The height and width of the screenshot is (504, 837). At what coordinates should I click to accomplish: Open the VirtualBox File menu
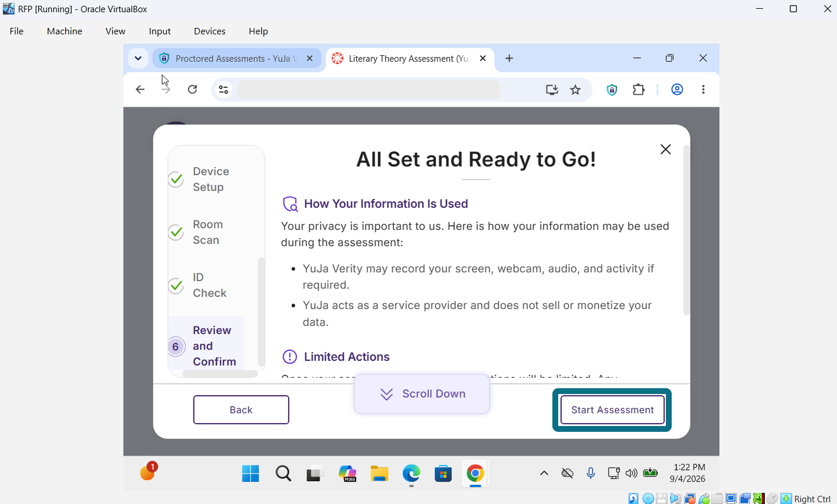[x=17, y=31]
